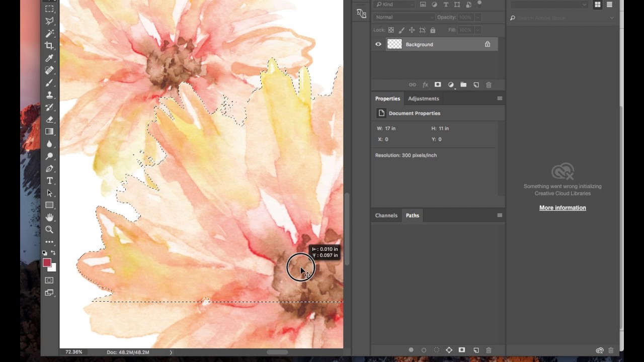Select the Zoom tool
Viewport: 644px width, 362px height.
coord(49,230)
